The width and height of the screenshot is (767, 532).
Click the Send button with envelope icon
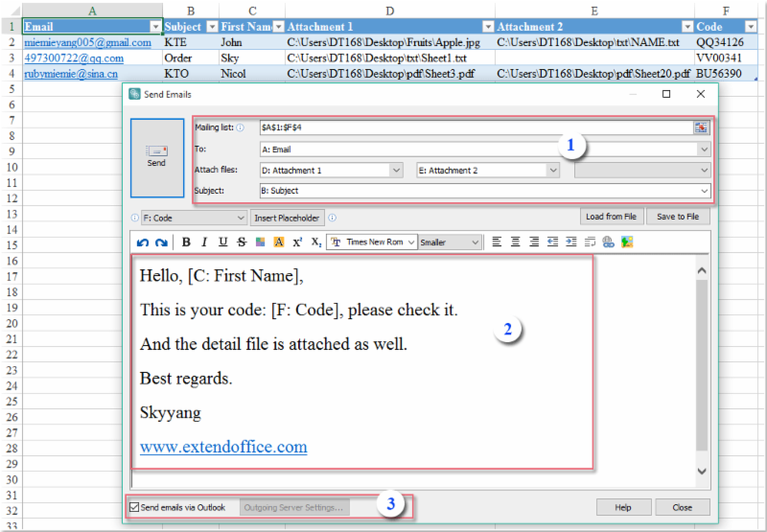(x=157, y=158)
